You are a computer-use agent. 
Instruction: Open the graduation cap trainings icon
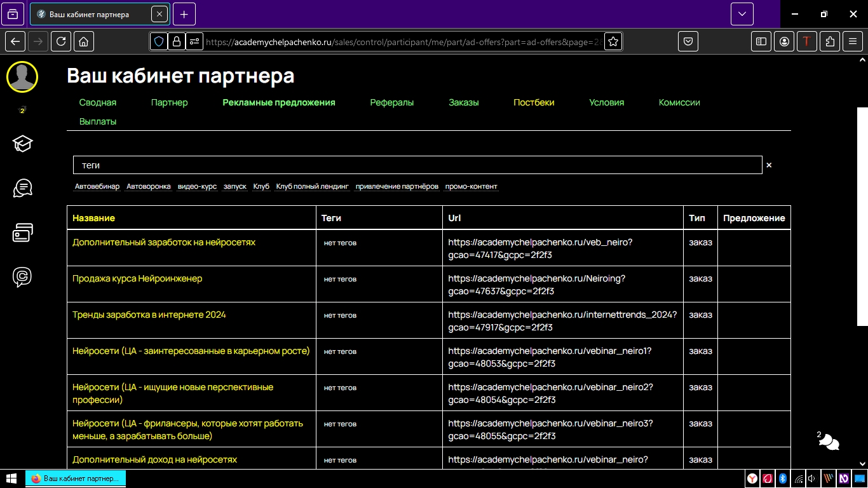pyautogui.click(x=22, y=144)
